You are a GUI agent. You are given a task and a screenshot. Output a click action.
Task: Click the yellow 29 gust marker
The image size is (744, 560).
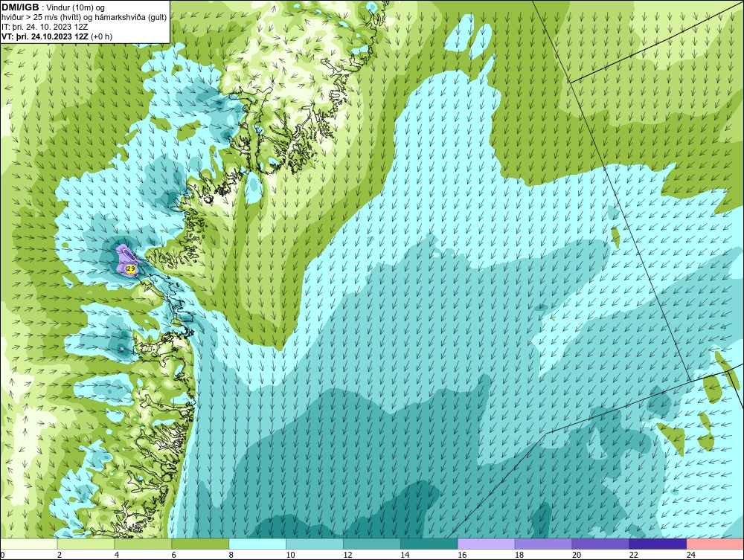[131, 269]
